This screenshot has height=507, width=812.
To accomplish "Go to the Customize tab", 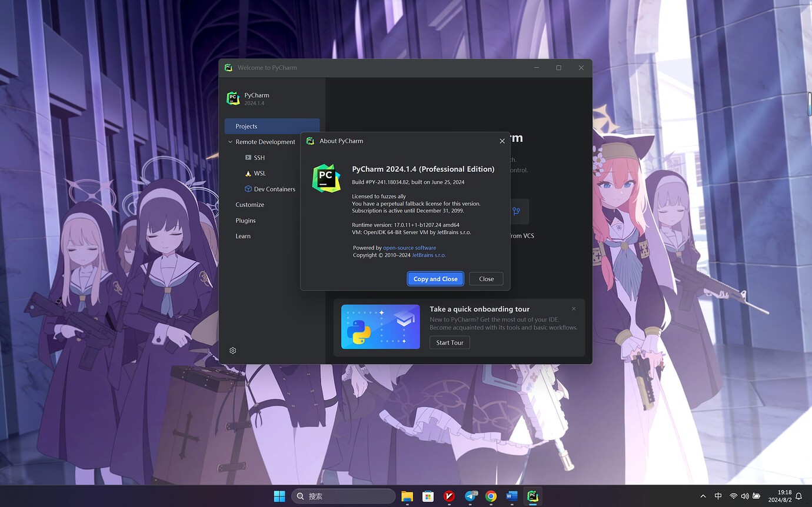I will (249, 205).
